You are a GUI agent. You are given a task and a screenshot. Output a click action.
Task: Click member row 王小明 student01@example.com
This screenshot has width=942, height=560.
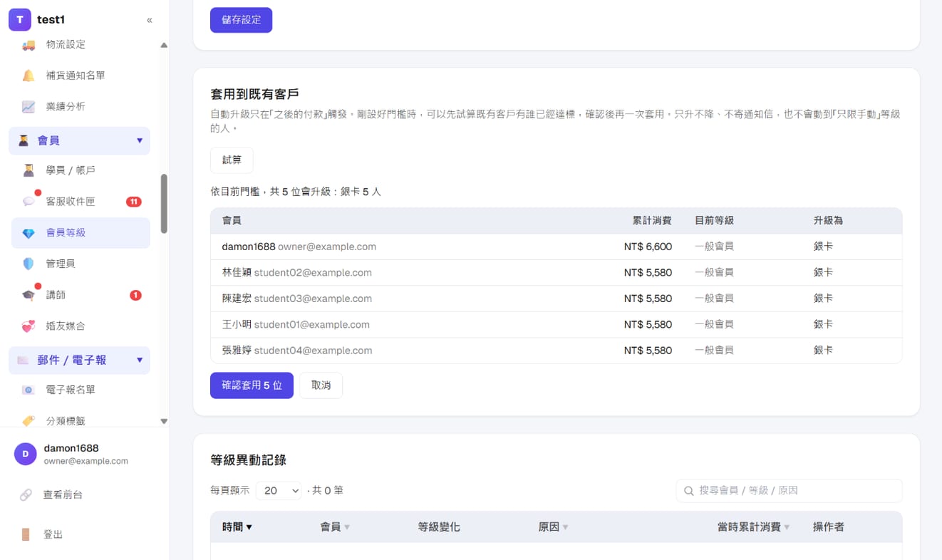tap(556, 325)
